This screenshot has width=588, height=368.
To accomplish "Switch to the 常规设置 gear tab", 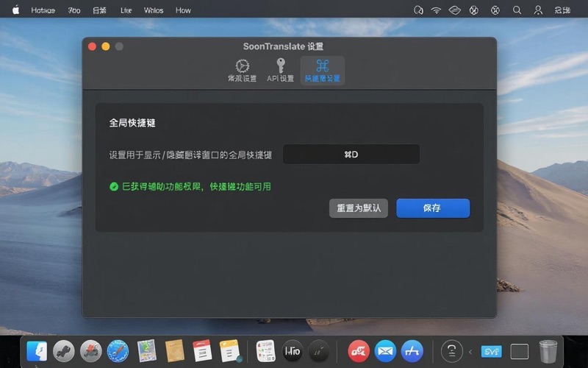I will pos(243,71).
